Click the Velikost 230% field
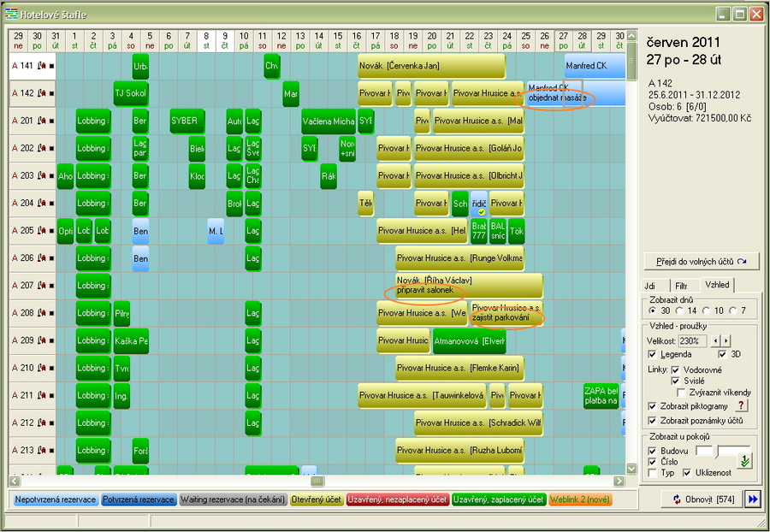Viewport: 770px width, 532px height. 692,340
